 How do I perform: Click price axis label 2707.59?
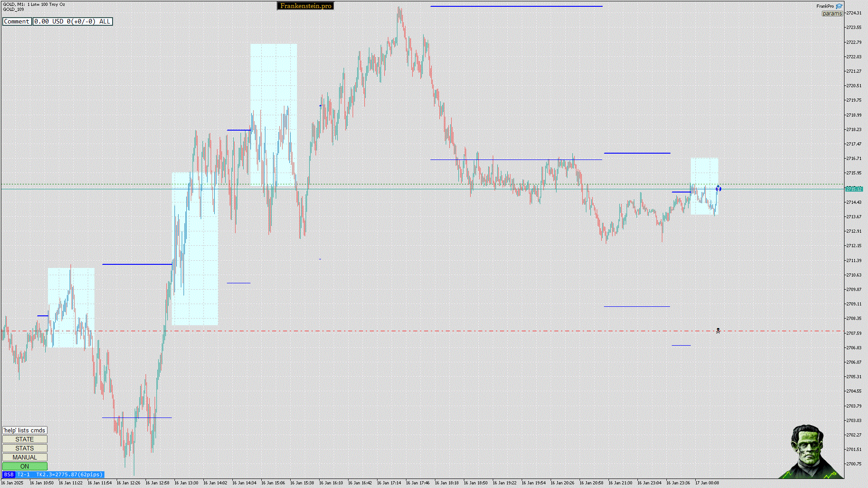click(854, 333)
